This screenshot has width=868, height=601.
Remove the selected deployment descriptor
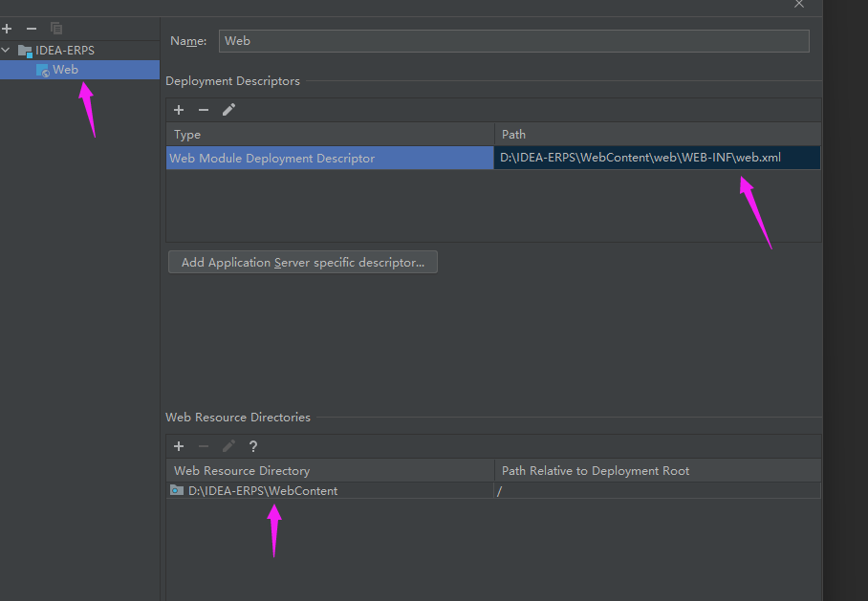tap(204, 110)
